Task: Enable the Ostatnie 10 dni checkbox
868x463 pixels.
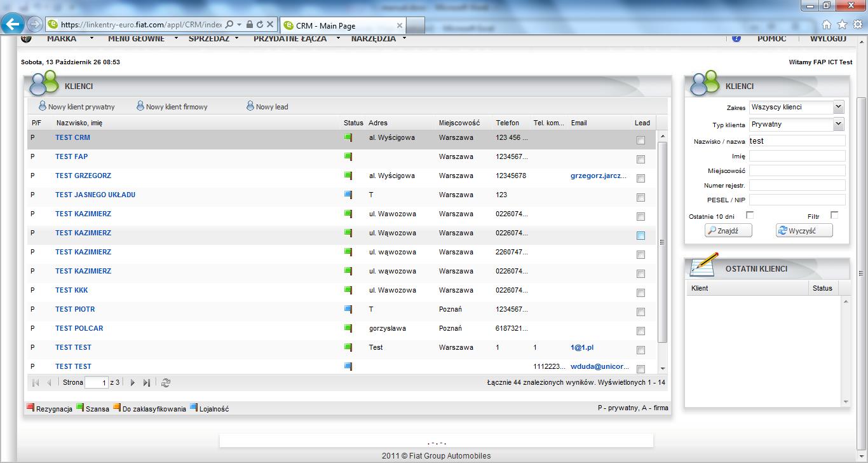Action: [x=750, y=215]
